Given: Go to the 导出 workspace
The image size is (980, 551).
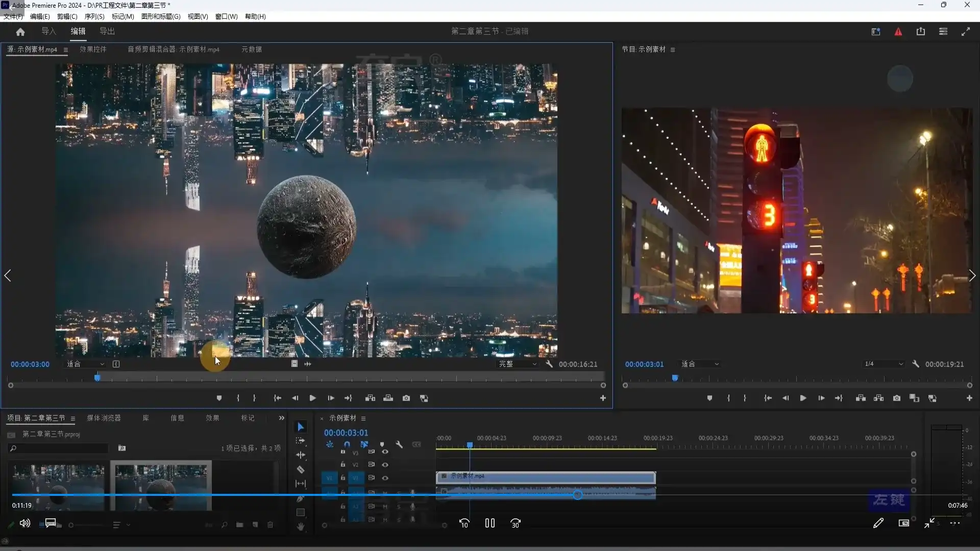Looking at the screenshot, I should tap(107, 31).
